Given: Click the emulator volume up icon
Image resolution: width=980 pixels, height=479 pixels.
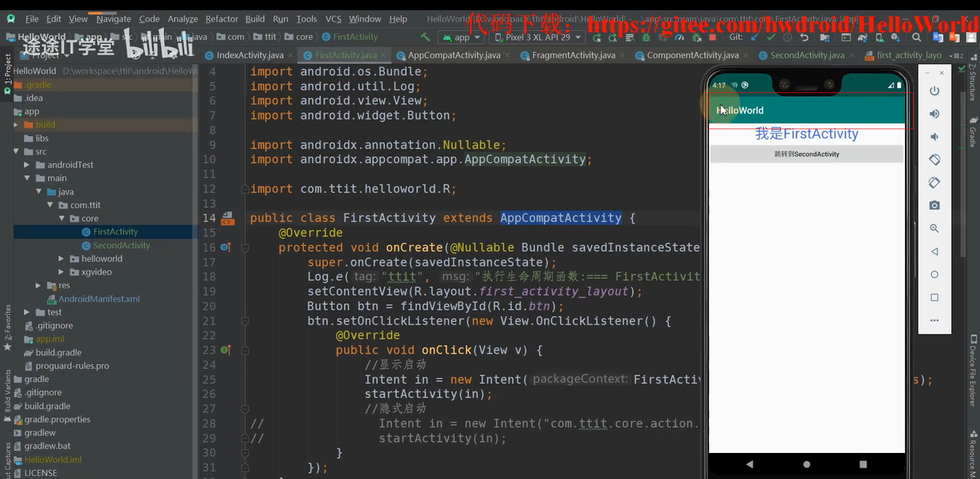Looking at the screenshot, I should click(x=934, y=114).
